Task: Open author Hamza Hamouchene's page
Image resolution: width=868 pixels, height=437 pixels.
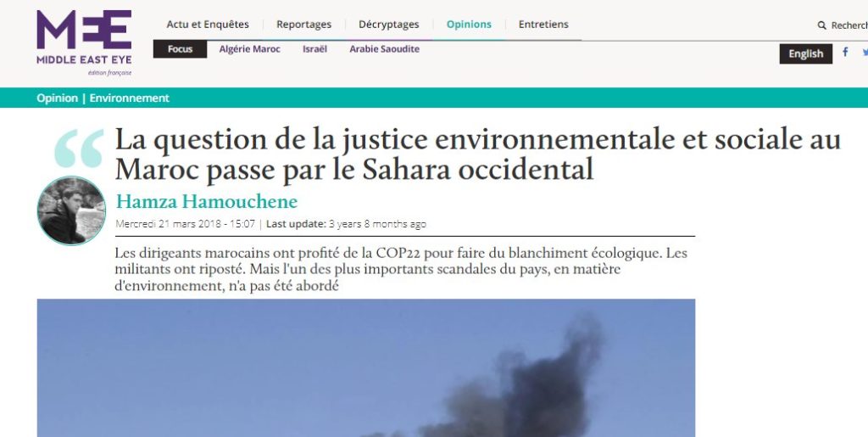Action: [207, 202]
